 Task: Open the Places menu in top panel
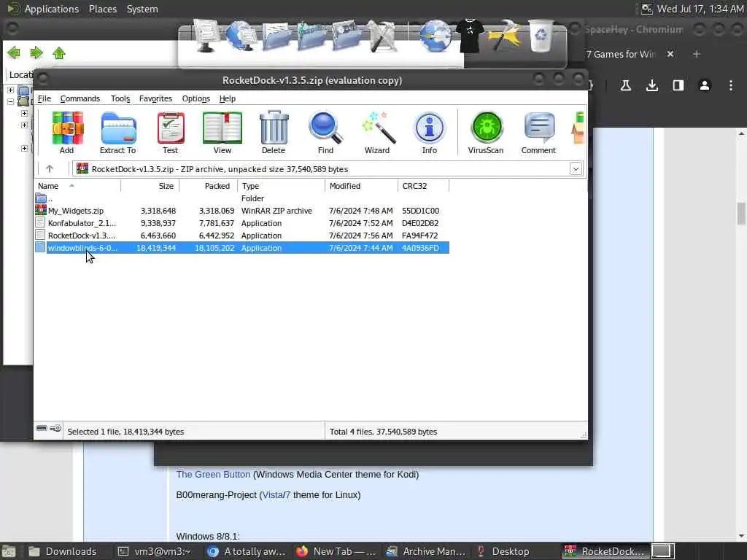click(102, 9)
